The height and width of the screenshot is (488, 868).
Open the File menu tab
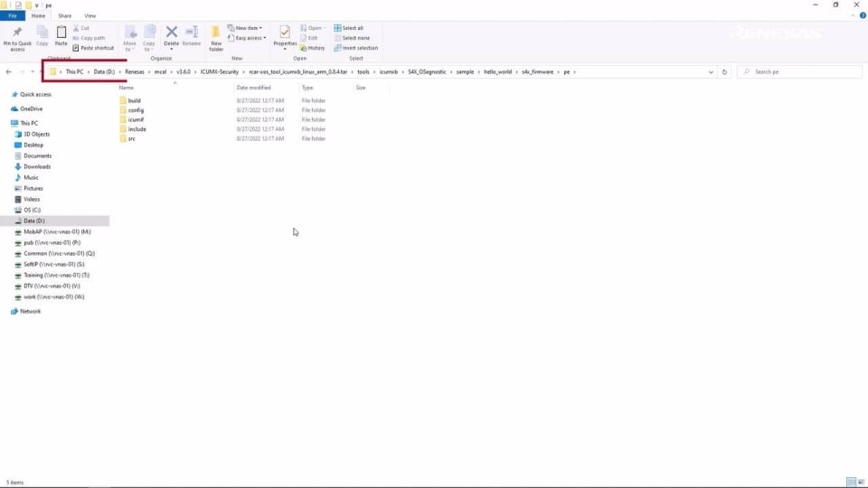[x=12, y=15]
